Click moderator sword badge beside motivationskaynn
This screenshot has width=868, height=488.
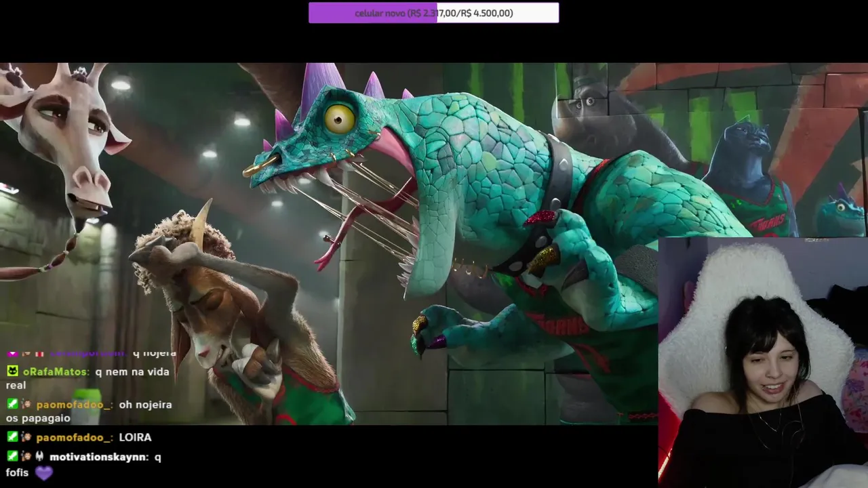[x=13, y=456]
